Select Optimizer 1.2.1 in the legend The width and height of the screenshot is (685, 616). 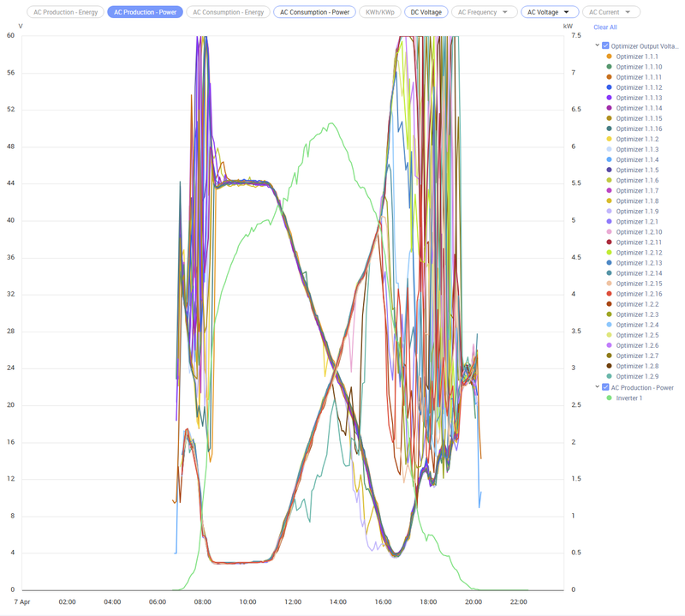637,222
